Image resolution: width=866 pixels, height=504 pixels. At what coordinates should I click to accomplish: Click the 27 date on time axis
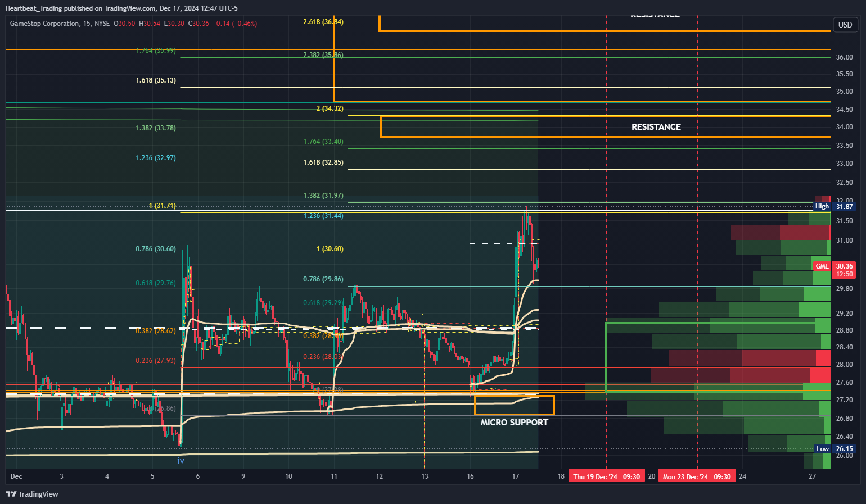[812, 476]
